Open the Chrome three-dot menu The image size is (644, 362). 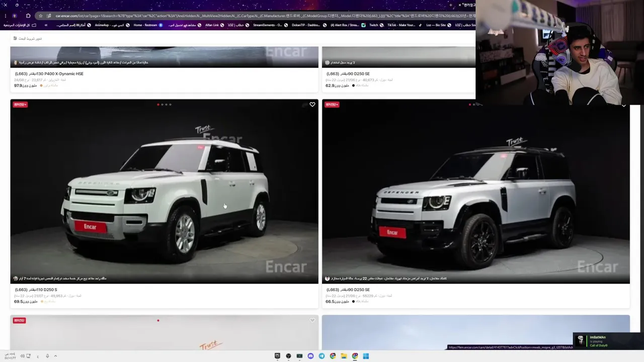tap(5, 16)
